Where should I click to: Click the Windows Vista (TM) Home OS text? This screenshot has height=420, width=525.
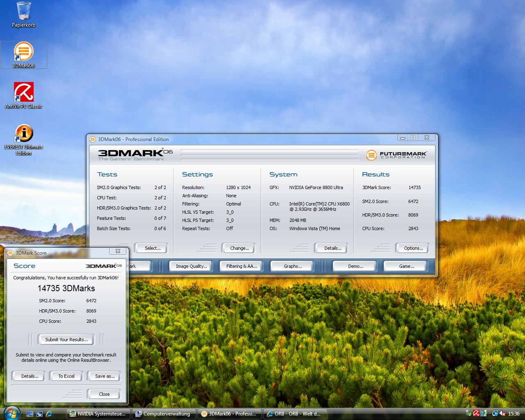click(315, 228)
